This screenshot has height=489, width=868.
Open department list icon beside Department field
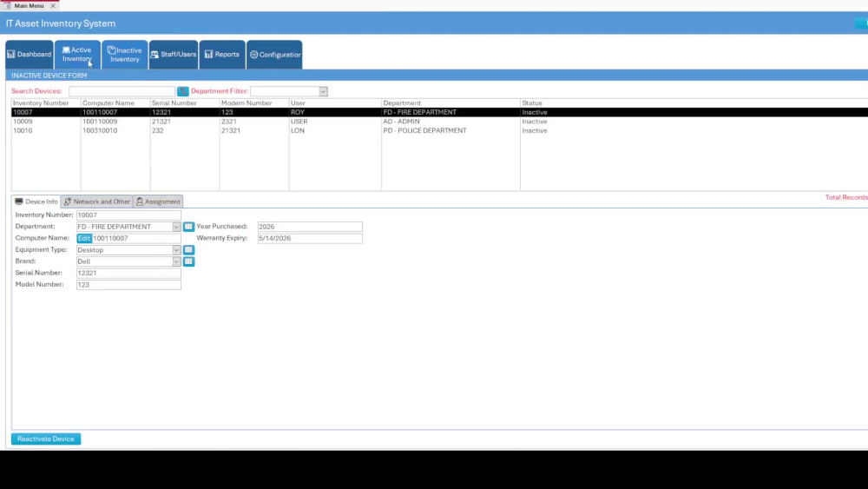coord(188,227)
